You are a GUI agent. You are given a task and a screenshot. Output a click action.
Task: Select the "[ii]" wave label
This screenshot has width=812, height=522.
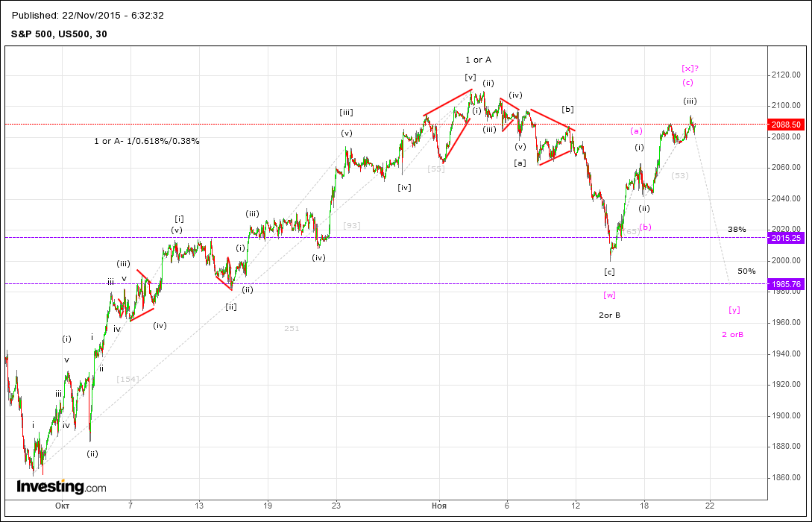point(231,306)
